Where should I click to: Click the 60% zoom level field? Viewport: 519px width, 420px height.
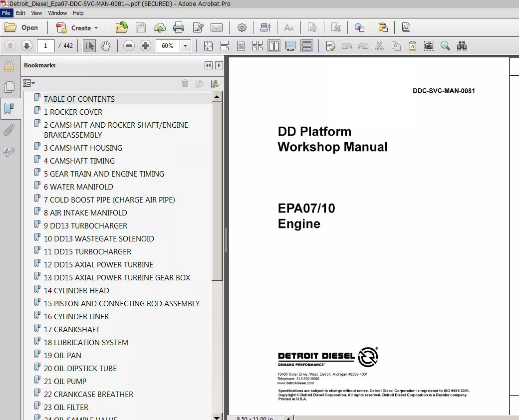pos(168,46)
